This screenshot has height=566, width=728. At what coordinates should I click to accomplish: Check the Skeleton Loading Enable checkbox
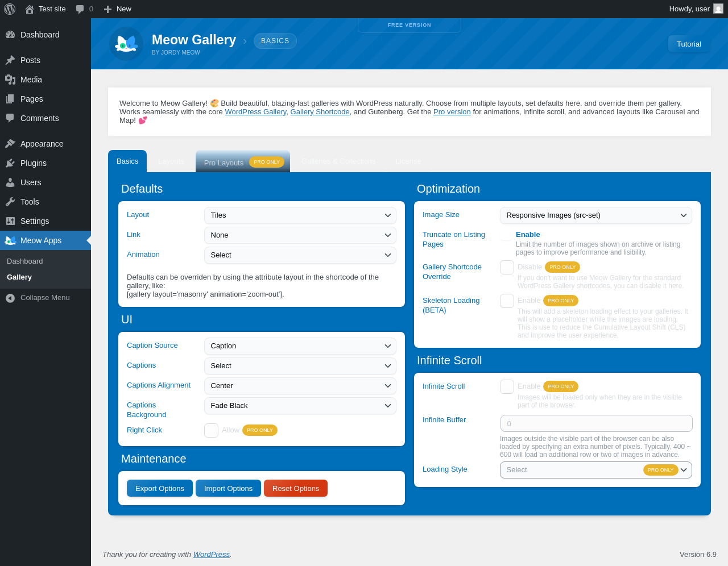pos(507,301)
